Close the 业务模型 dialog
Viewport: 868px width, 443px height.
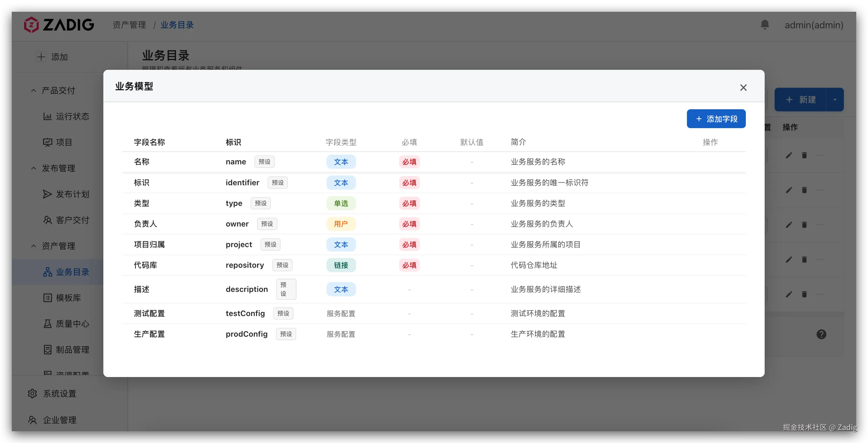[743, 88]
